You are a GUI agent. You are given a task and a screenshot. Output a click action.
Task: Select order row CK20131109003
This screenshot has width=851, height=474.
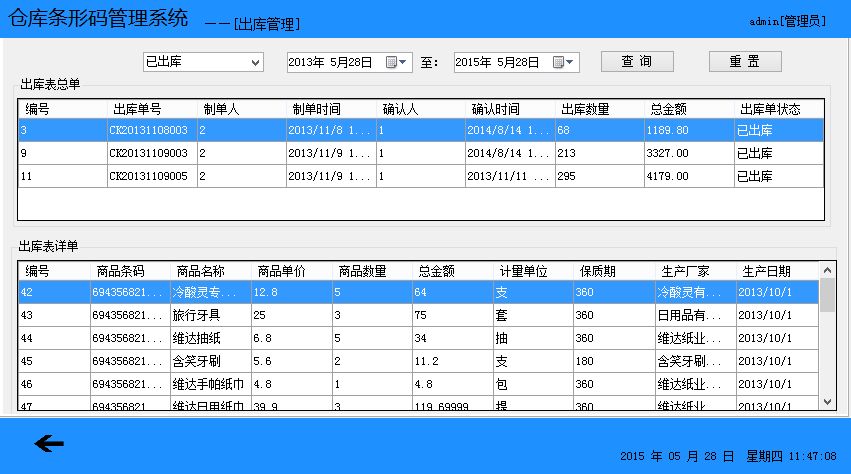click(x=148, y=153)
